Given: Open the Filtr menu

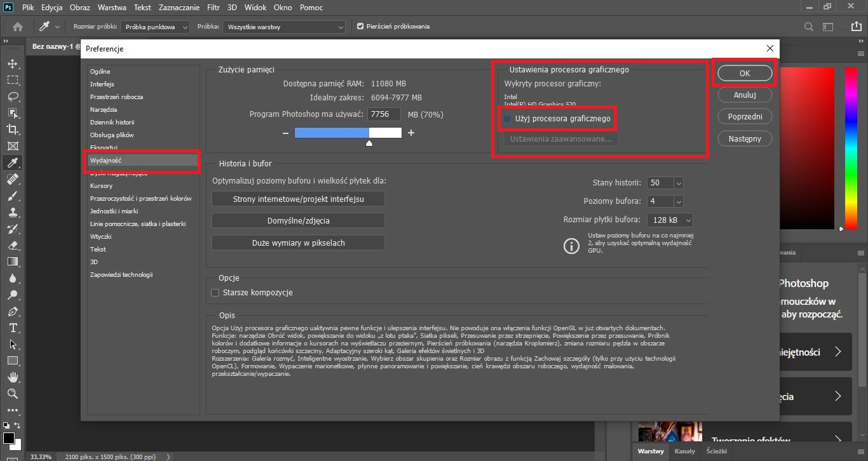Looking at the screenshot, I should [x=214, y=8].
